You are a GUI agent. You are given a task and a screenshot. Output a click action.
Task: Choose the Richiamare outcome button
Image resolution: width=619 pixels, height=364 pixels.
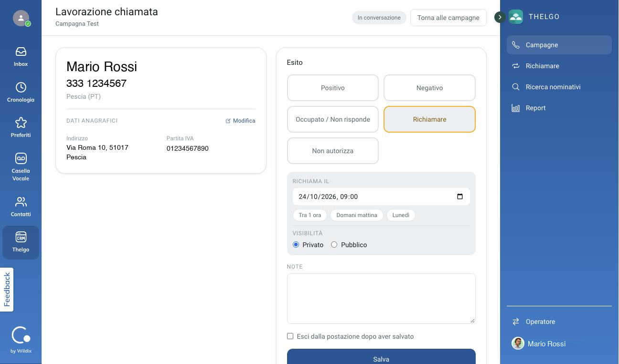tap(429, 119)
